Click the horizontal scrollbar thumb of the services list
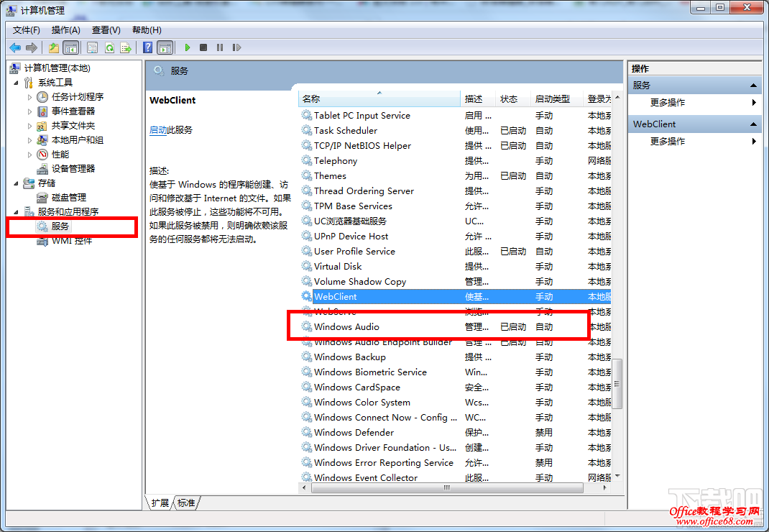 click(x=447, y=488)
